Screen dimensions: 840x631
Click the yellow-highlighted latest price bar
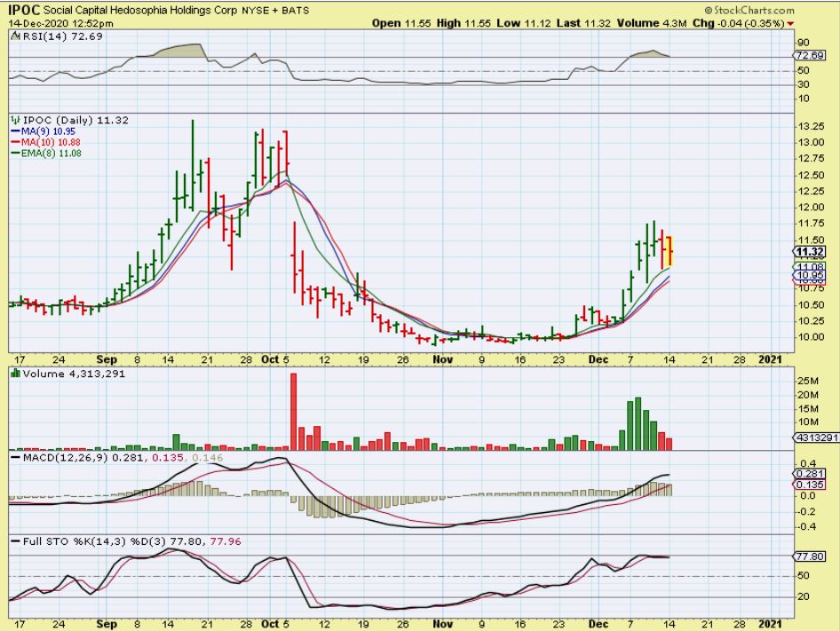click(670, 251)
